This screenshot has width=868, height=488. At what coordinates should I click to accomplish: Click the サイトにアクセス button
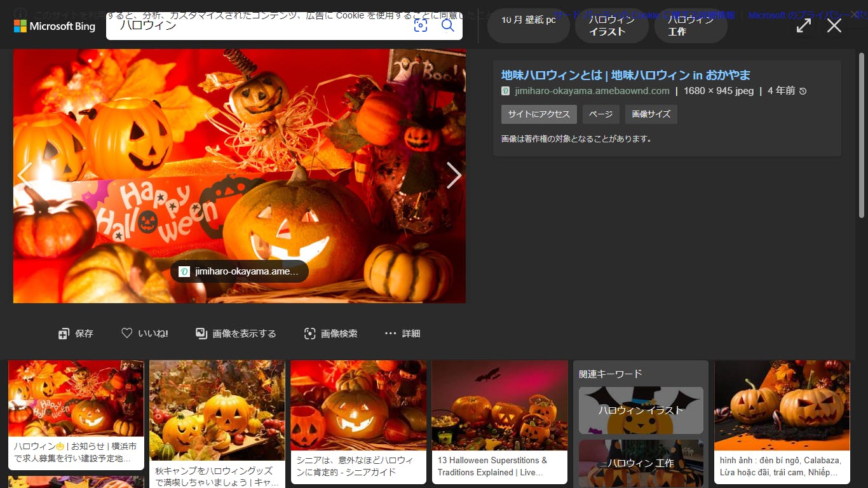click(539, 114)
